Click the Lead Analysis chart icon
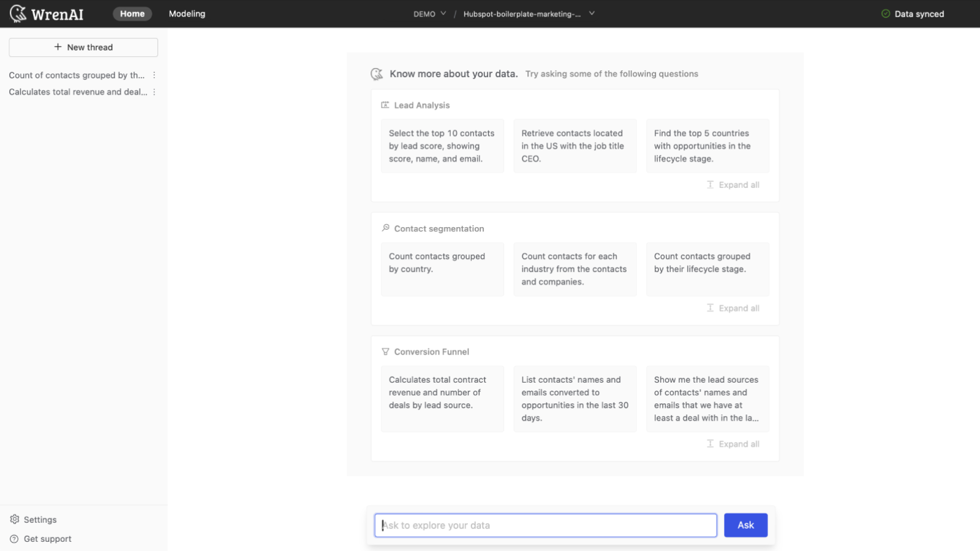 (x=385, y=105)
